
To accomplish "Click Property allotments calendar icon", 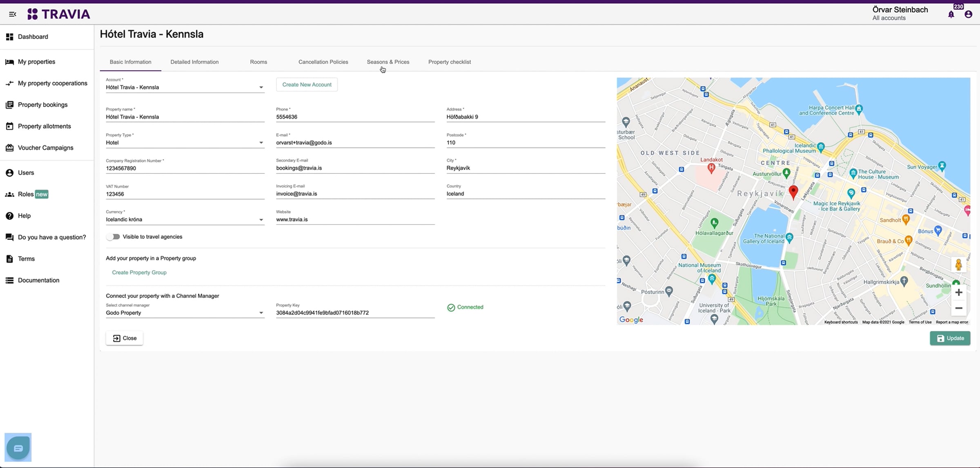I will [9, 126].
